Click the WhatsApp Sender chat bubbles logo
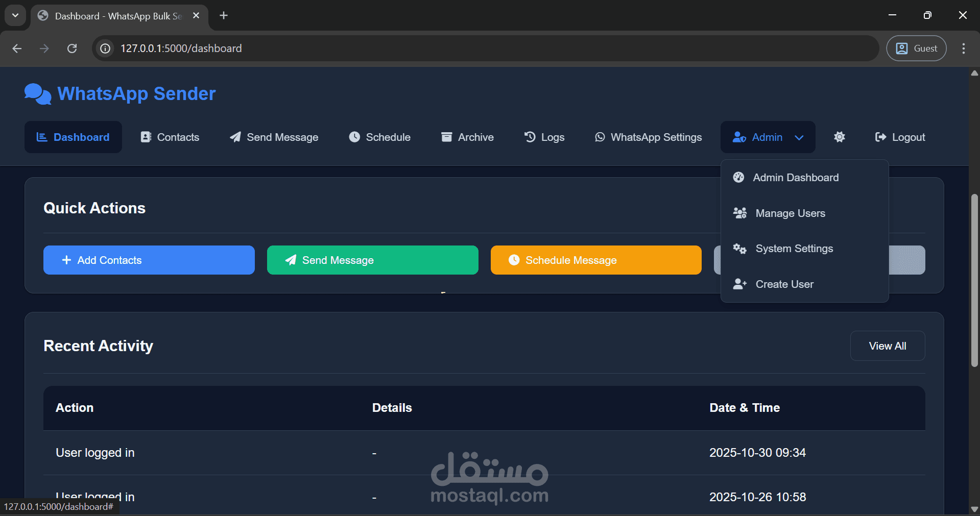The height and width of the screenshot is (516, 980). tap(38, 94)
